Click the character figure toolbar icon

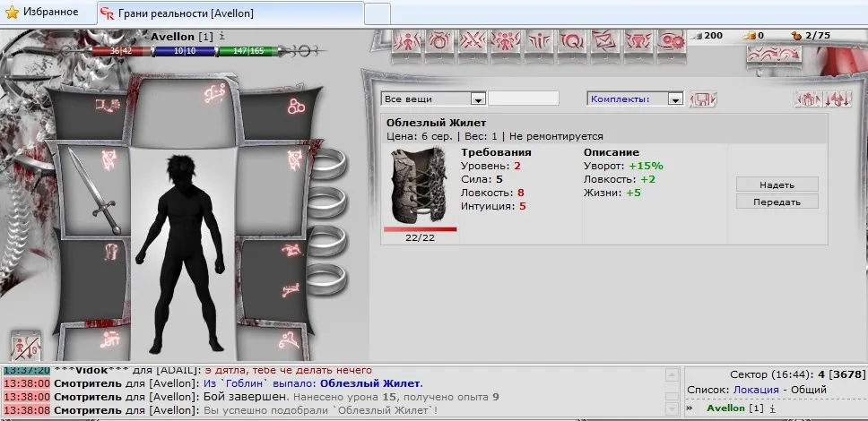pyautogui.click(x=408, y=41)
